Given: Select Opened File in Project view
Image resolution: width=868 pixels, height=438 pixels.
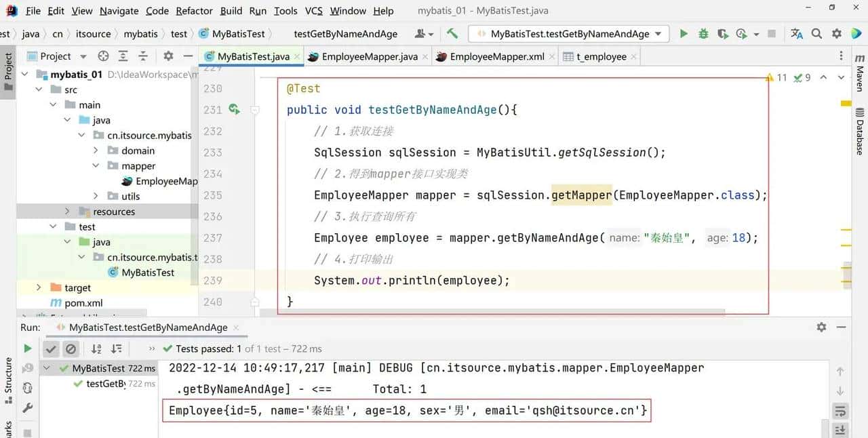Looking at the screenshot, I should coord(103,56).
